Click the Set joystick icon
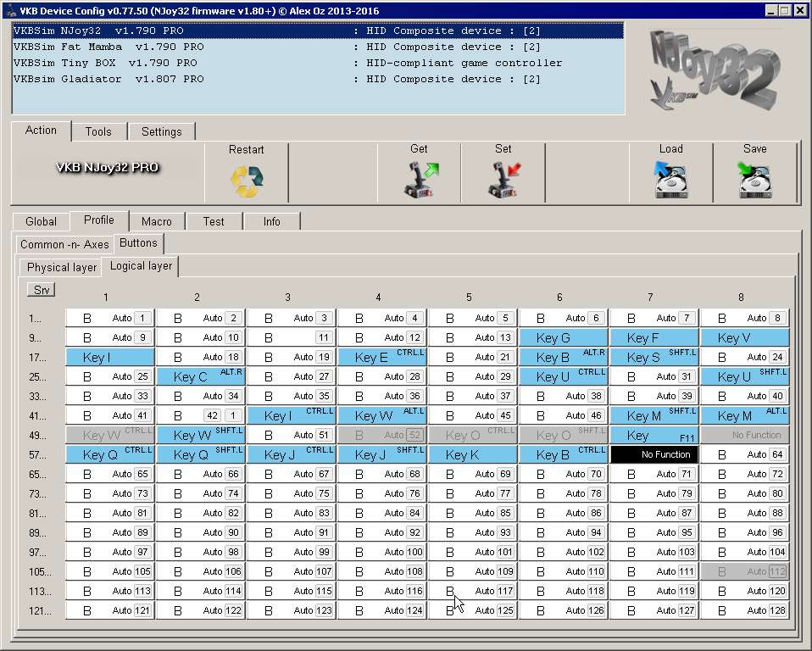The width and height of the screenshot is (812, 651). click(503, 179)
